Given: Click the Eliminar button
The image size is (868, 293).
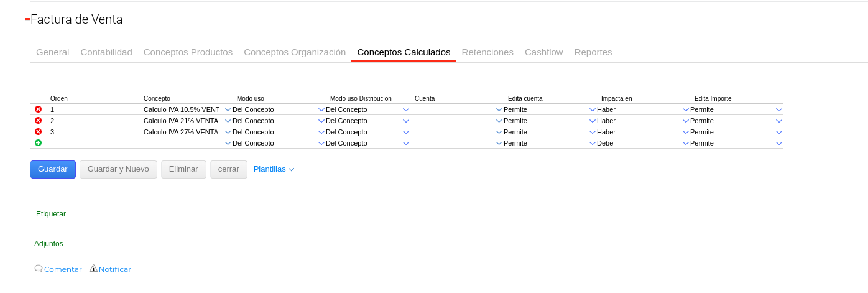Looking at the screenshot, I should pos(183,169).
